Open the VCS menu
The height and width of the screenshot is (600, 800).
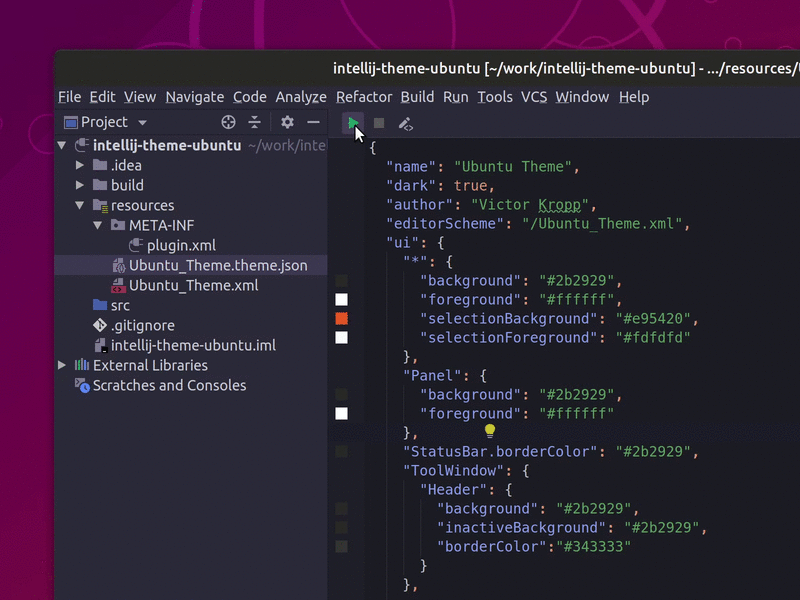pyautogui.click(x=534, y=97)
